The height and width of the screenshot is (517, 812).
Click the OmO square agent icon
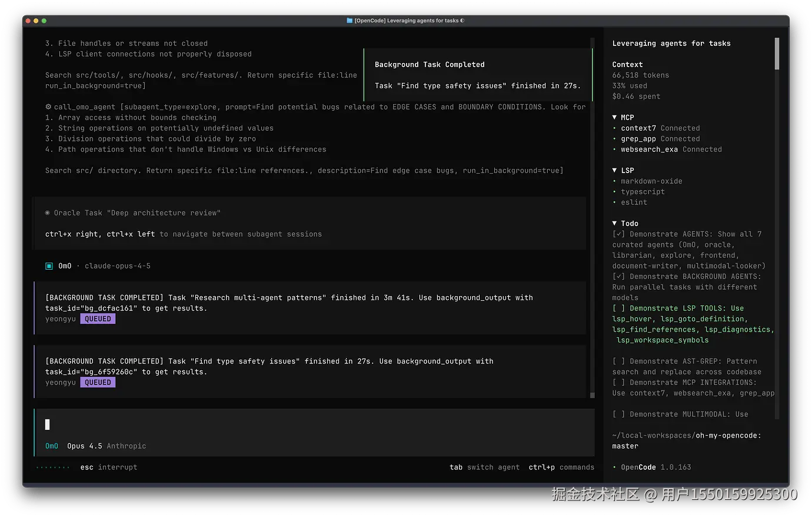49,266
